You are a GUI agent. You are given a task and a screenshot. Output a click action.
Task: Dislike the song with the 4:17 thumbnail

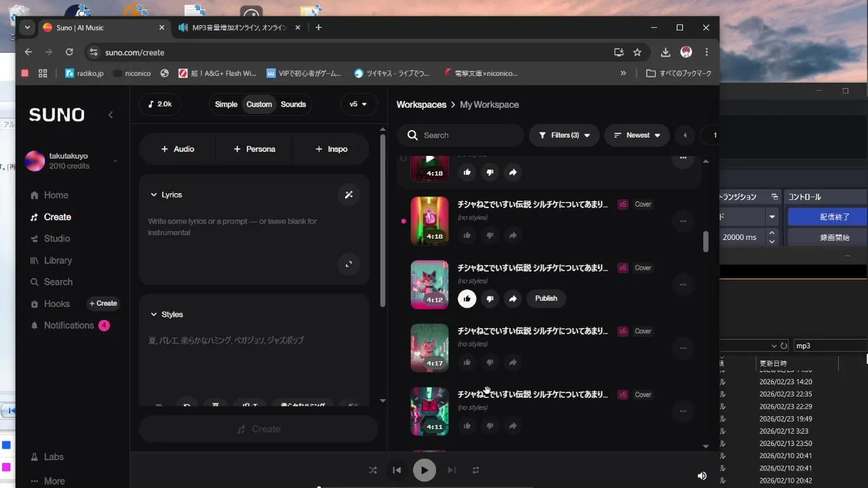click(490, 362)
